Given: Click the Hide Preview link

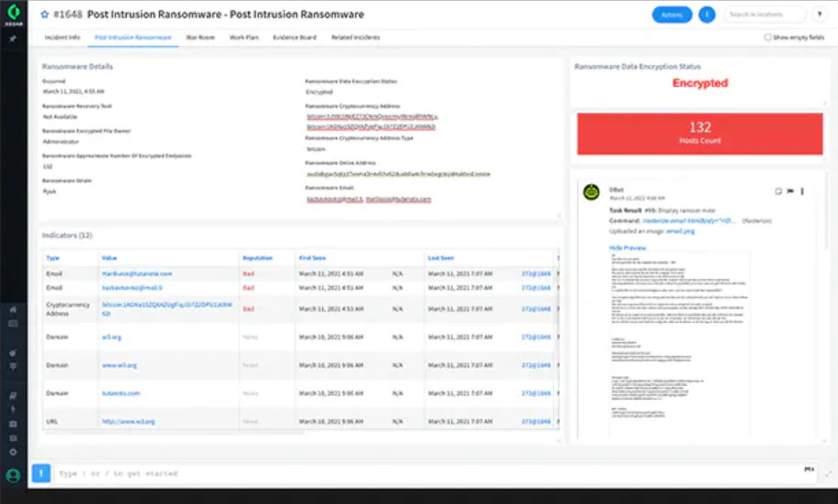Looking at the screenshot, I should click(628, 248).
